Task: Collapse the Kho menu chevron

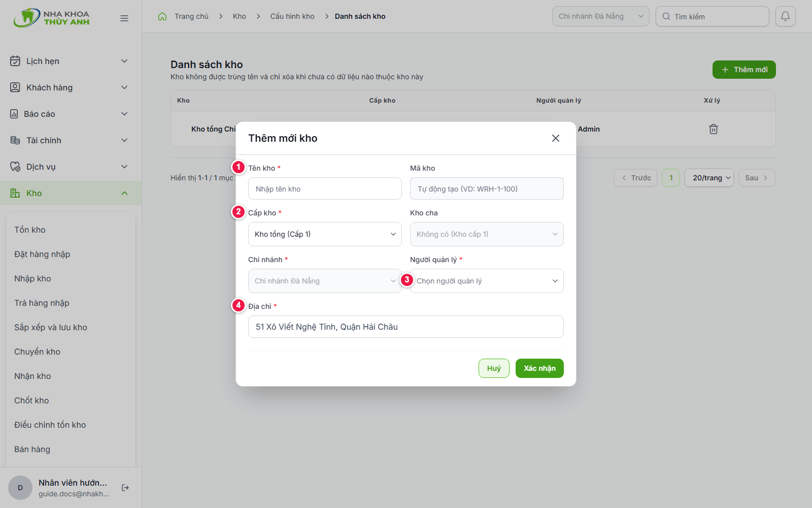Action: (x=124, y=193)
